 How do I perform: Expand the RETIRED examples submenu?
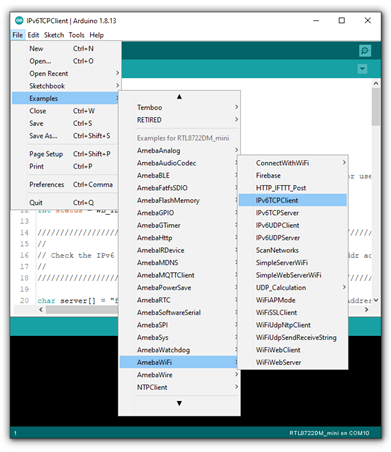179,120
